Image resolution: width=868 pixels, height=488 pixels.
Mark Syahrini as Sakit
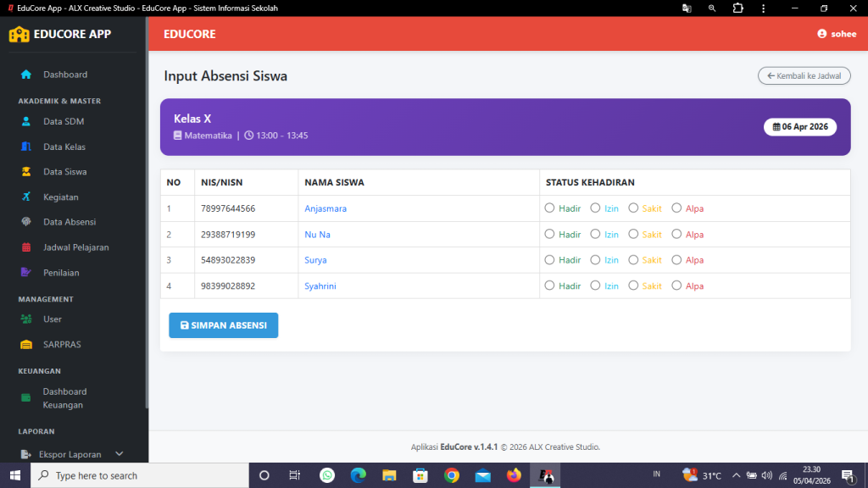[633, 286]
